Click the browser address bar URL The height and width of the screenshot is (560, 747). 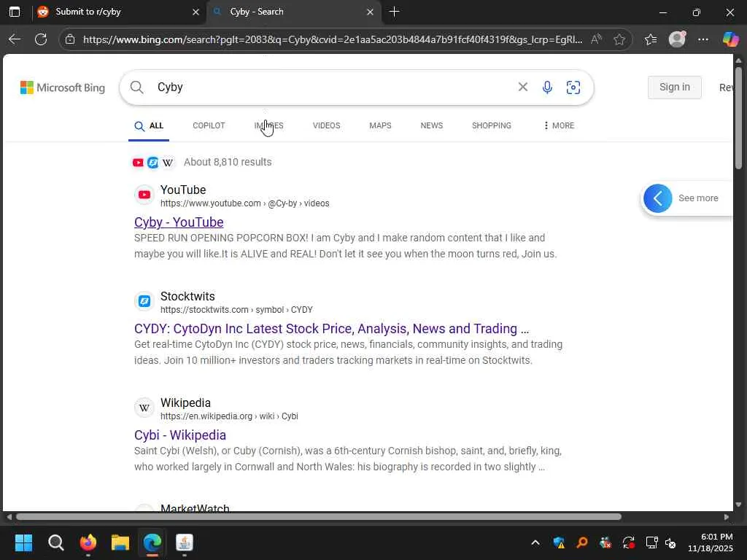333,39
